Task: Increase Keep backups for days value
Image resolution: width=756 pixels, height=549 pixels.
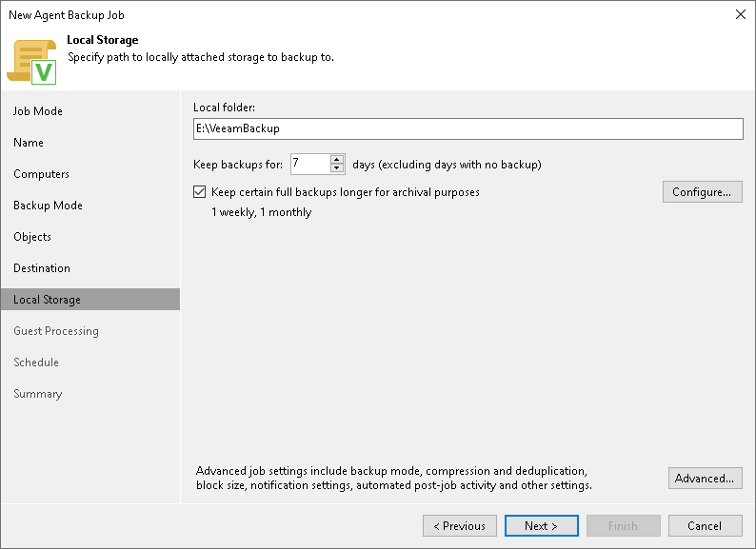Action: (337, 160)
